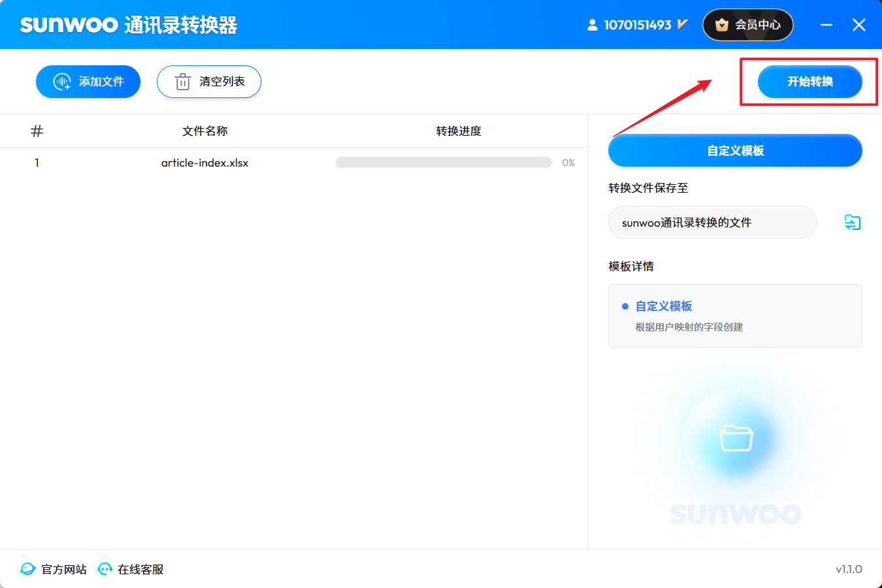Click the # index column header
882x588 pixels.
[x=37, y=131]
